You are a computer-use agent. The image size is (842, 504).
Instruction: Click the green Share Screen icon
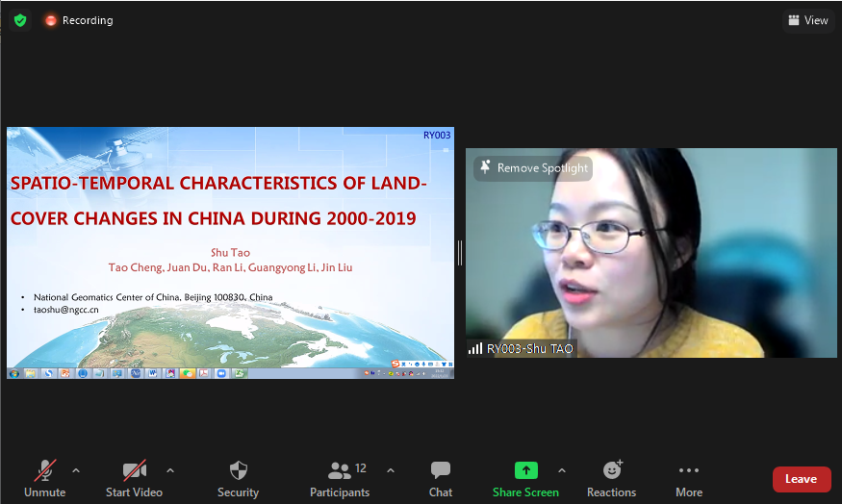tap(525, 470)
